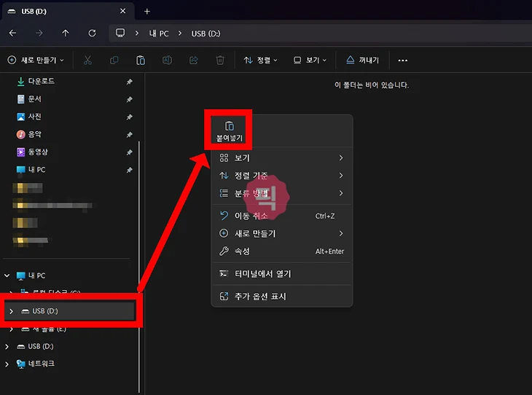The height and width of the screenshot is (395, 532).
Task: Select 추가 옵션 표시 menu entry
Action: click(x=260, y=297)
